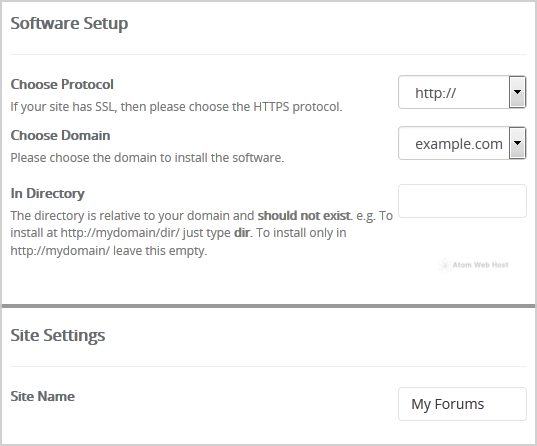Screen dimensions: 537x446
Task: Click the bold 'should not exist' text
Action: [304, 215]
